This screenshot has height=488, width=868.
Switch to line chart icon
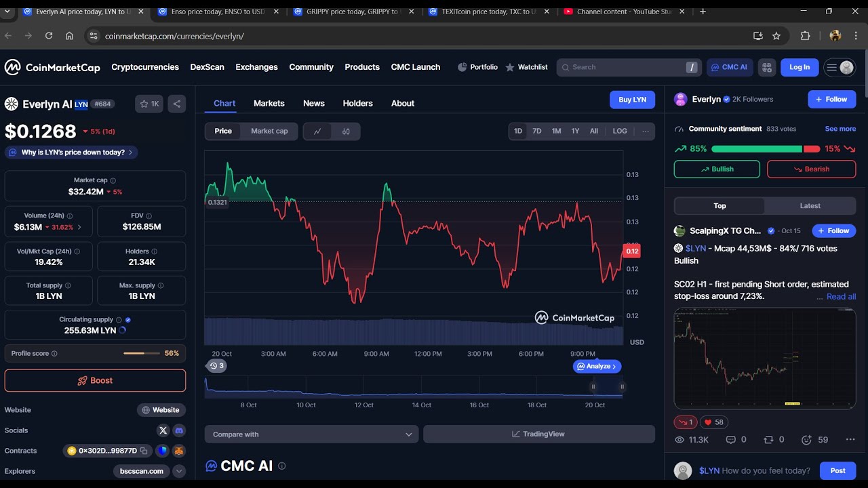point(317,131)
